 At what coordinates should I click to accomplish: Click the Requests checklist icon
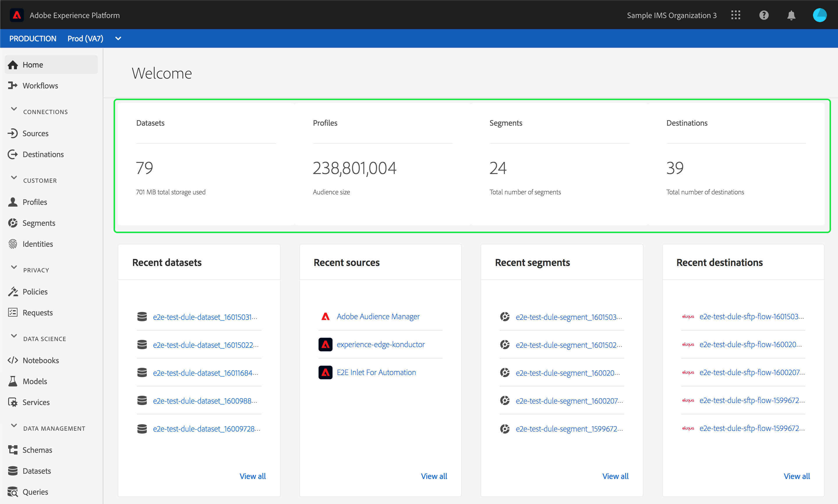(x=13, y=313)
